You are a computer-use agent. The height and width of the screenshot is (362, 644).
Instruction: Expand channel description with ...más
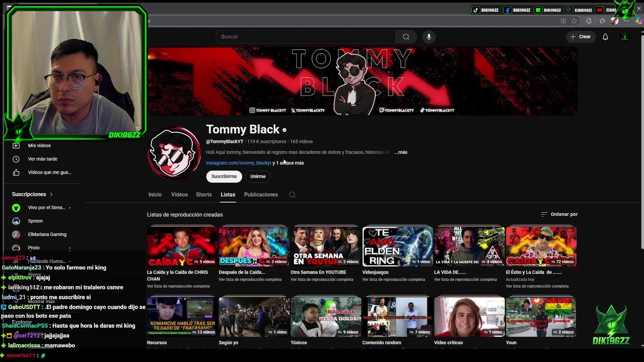[400, 152]
